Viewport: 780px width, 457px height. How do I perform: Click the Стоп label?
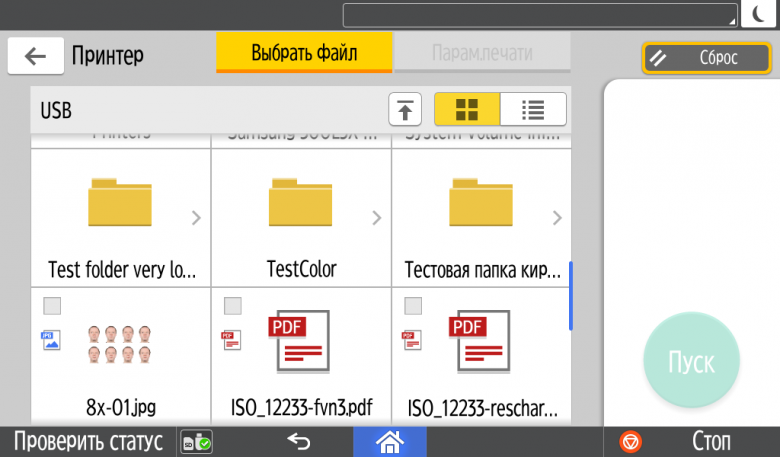click(x=711, y=442)
